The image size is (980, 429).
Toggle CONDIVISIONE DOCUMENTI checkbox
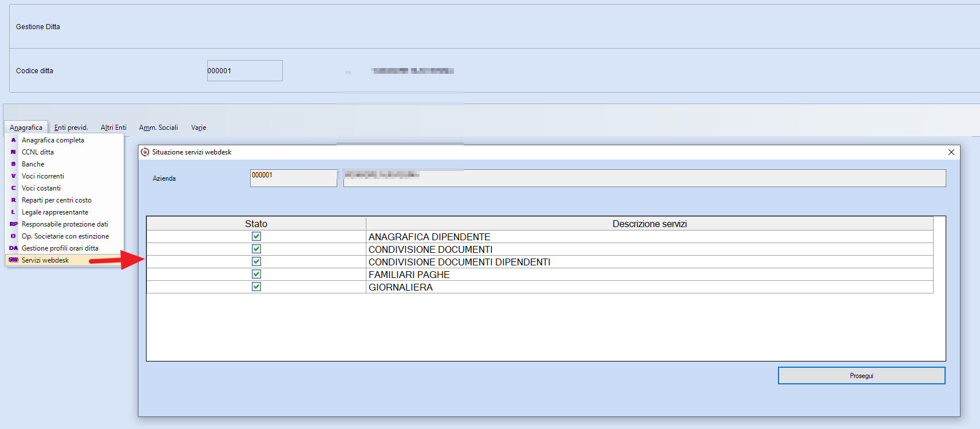tap(256, 249)
